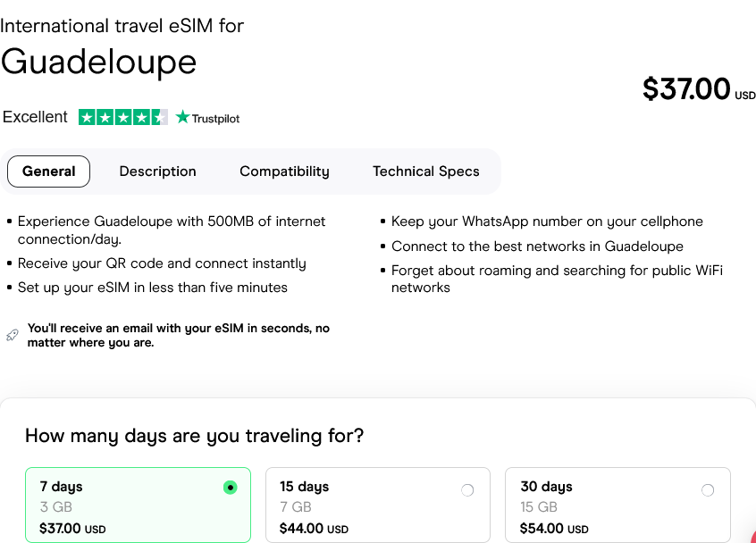Pick the 30 days radio button

pyautogui.click(x=708, y=490)
